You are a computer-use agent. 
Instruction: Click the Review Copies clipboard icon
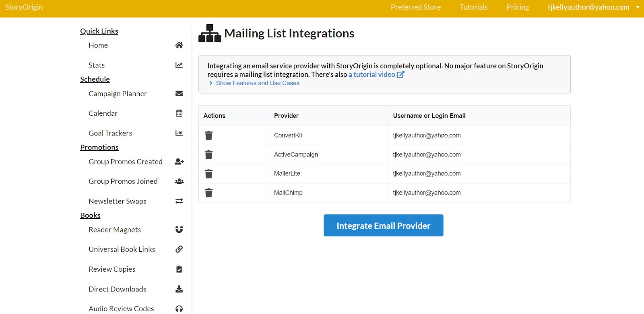pos(179,269)
